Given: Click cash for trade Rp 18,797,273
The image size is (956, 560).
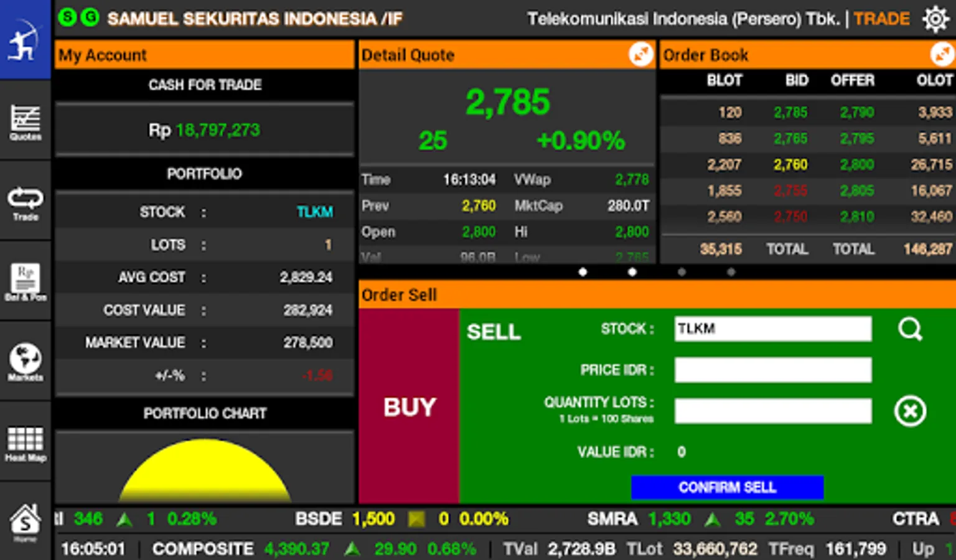Looking at the screenshot, I should (204, 130).
